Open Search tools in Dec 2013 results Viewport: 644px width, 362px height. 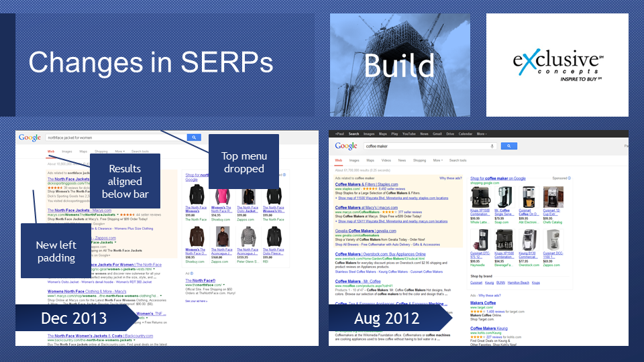[140, 152]
